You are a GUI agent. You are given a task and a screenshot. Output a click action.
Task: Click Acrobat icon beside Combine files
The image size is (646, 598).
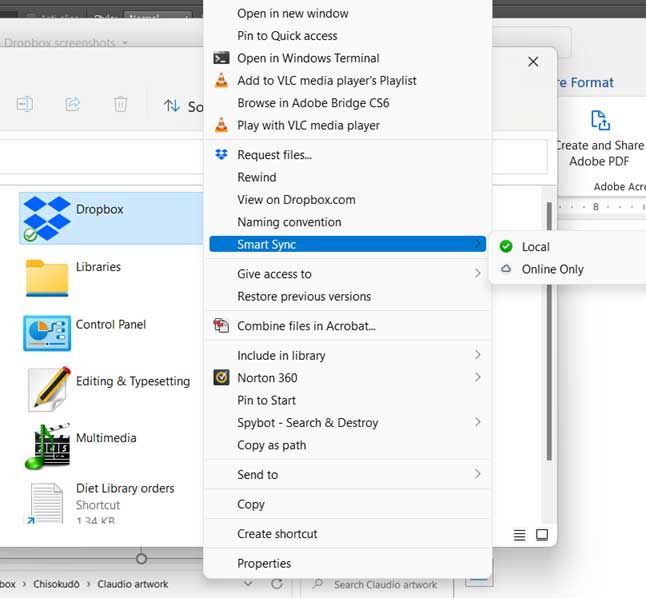[221, 326]
